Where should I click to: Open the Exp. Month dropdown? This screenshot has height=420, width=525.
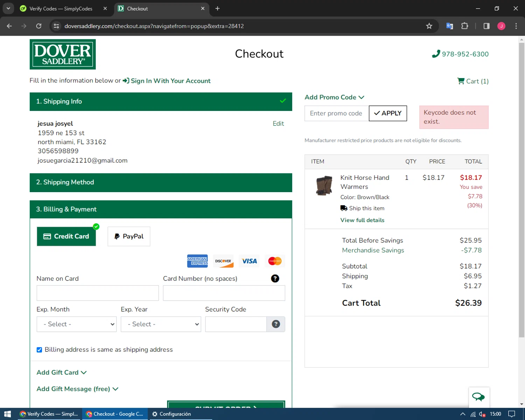77,324
